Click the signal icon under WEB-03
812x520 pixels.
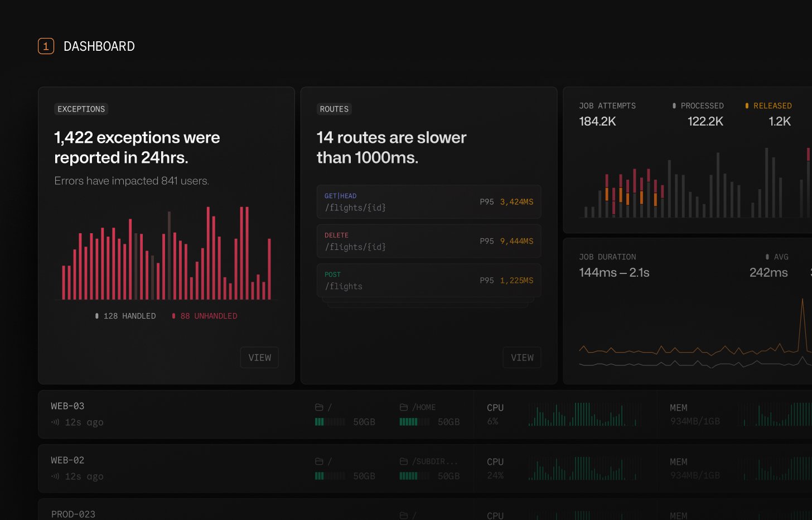[x=55, y=422]
